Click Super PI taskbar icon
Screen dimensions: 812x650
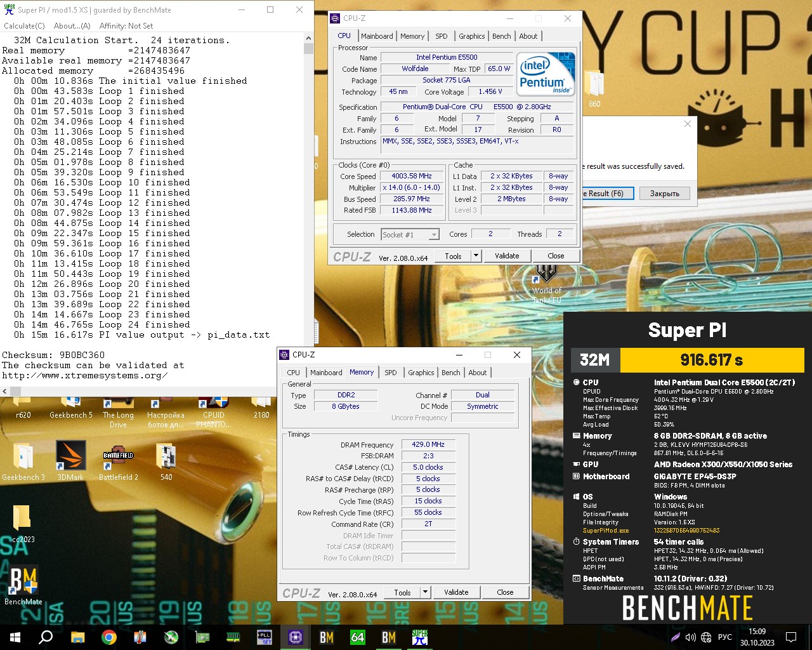click(420, 637)
